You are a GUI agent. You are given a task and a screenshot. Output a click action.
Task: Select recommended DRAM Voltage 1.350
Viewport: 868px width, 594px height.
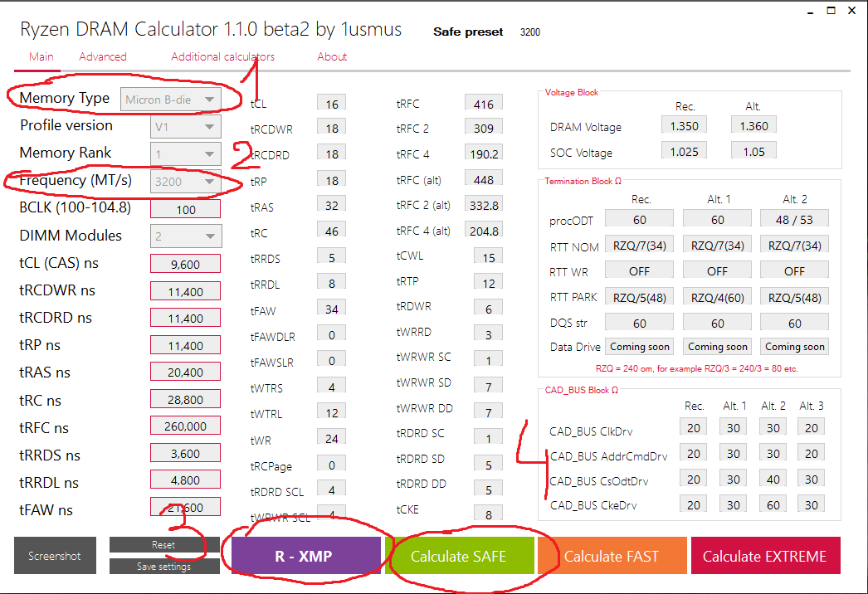(x=685, y=125)
